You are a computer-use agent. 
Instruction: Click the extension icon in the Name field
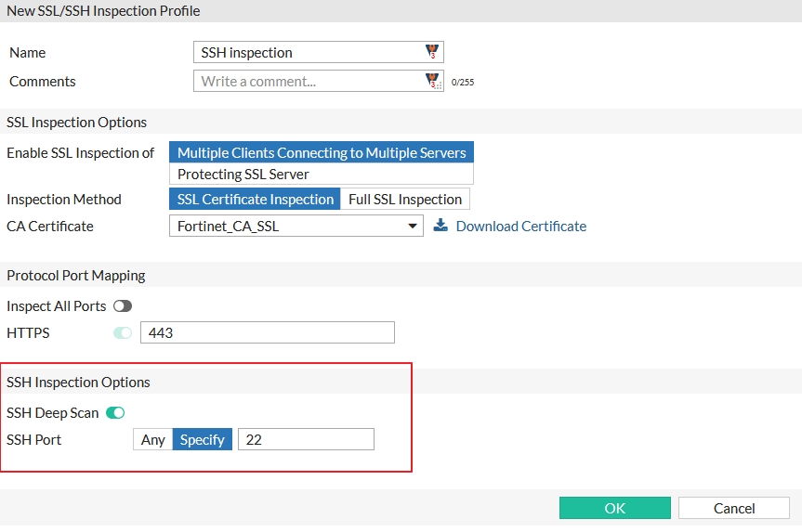coord(432,52)
